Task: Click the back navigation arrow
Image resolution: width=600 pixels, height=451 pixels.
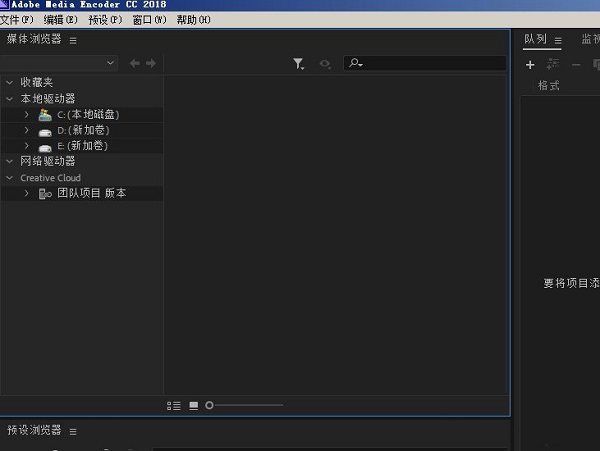Action: (134, 64)
